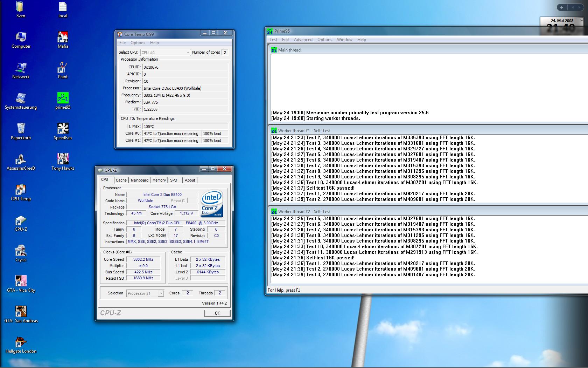Open the Papierkorb recycle bin
The image size is (588, 368).
coord(21,131)
